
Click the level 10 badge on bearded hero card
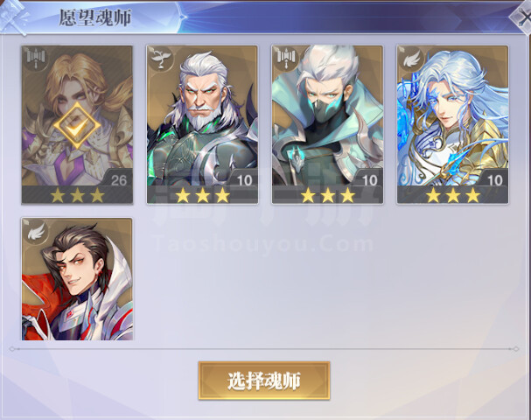[x=244, y=178]
